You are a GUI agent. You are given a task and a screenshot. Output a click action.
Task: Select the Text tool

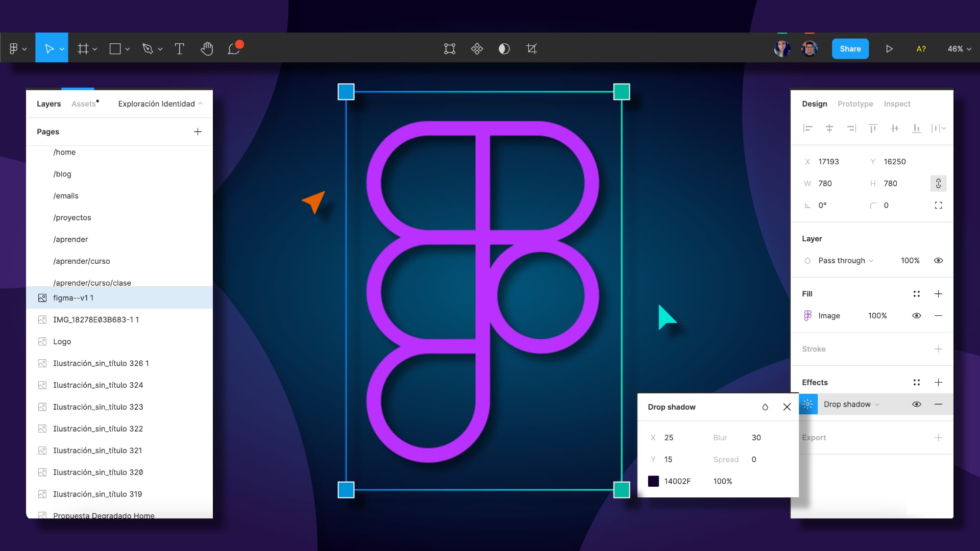179,48
